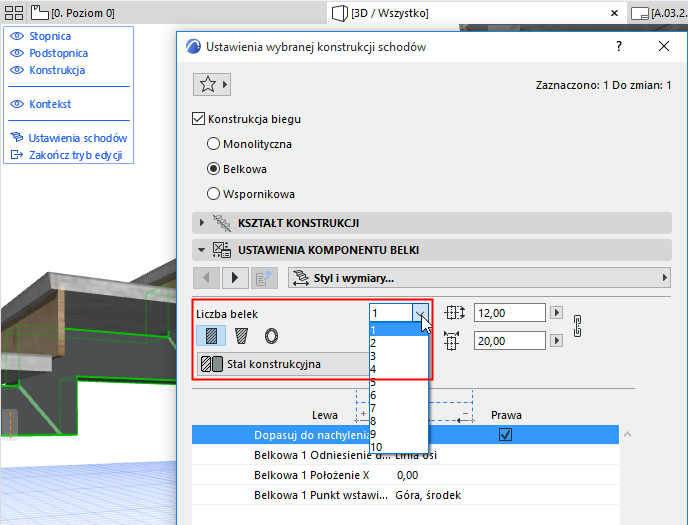Click the Liczba belek dropdown arrow
This screenshot has height=525, width=688.
click(420, 313)
